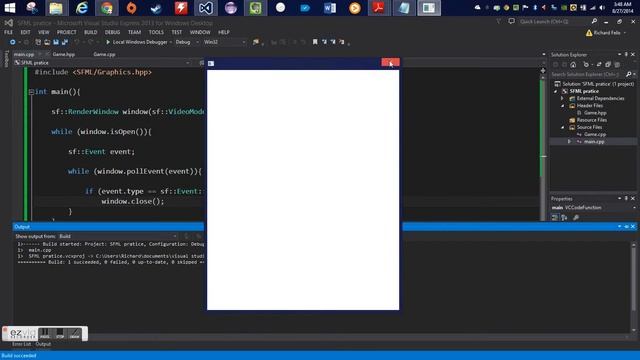This screenshot has width=640, height=360.
Task: Select Solution 'SFML pratice' tree node
Action: click(594, 84)
